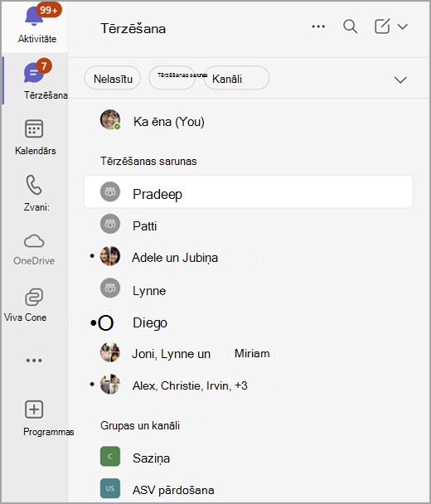Open the Lynne chat
The image size is (431, 504).
(x=248, y=289)
